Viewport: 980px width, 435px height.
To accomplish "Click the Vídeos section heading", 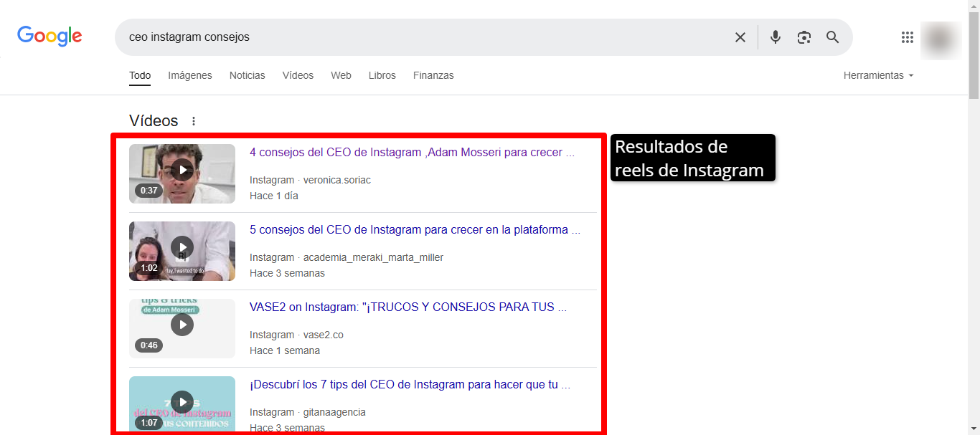I will [154, 121].
